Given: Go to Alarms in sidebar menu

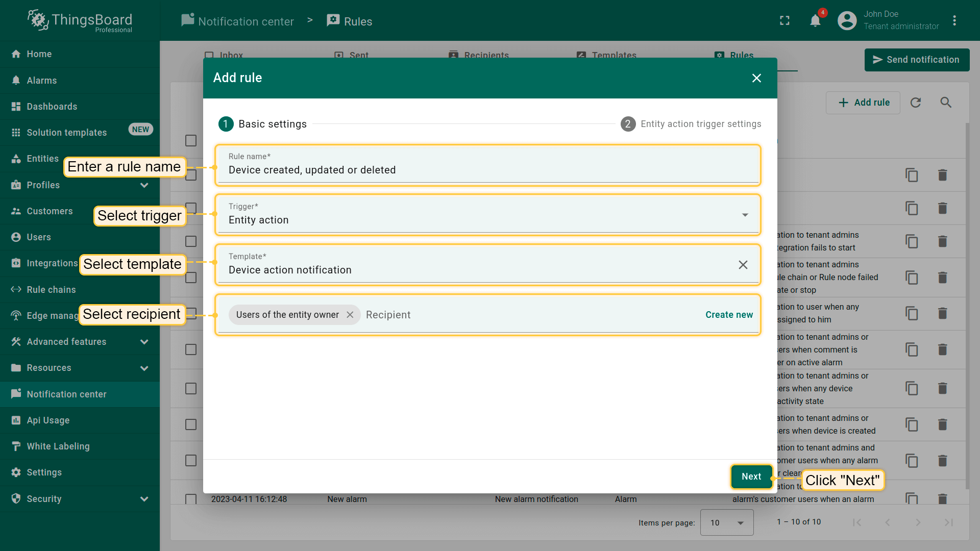Looking at the screenshot, I should pos(42,81).
